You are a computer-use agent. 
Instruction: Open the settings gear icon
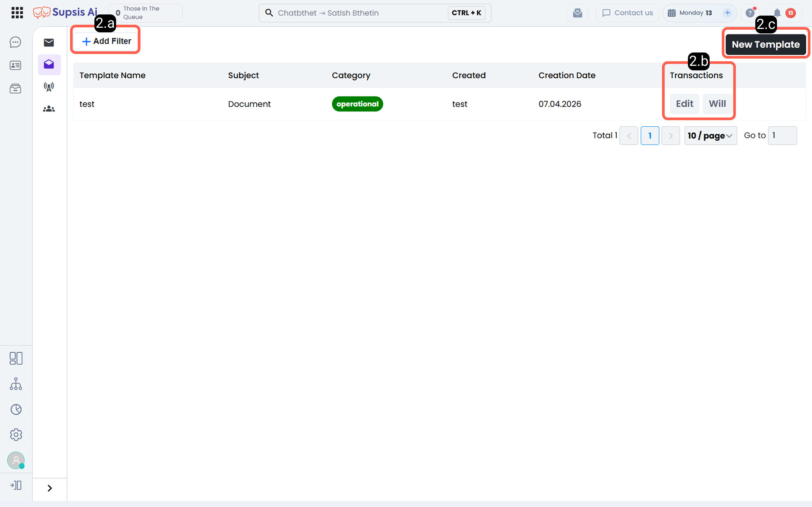[x=16, y=434]
